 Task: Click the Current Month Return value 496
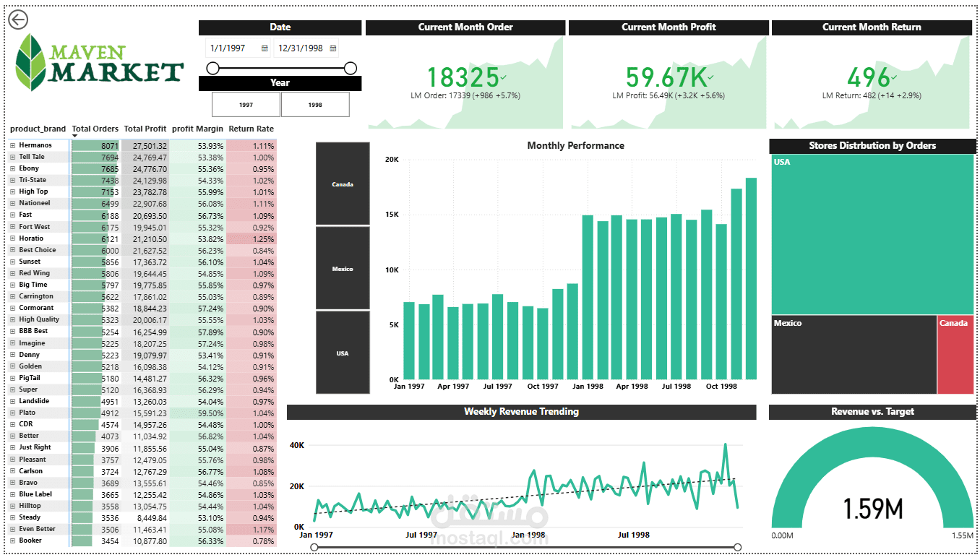point(869,77)
